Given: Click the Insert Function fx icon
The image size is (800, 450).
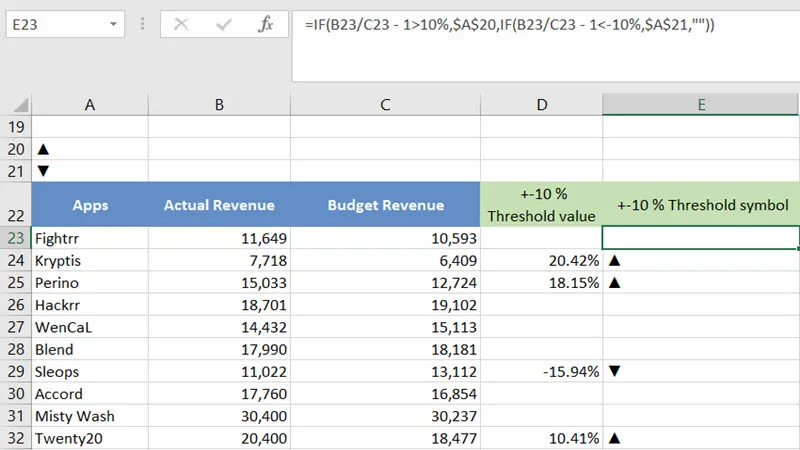Looking at the screenshot, I should pos(265,25).
